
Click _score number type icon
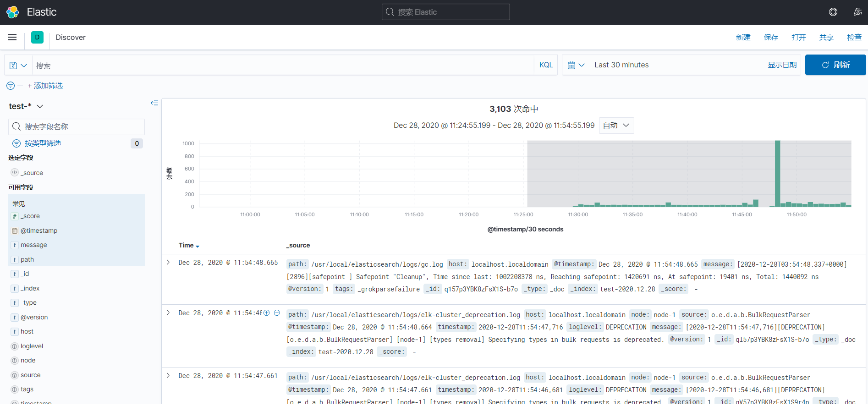[15, 216]
